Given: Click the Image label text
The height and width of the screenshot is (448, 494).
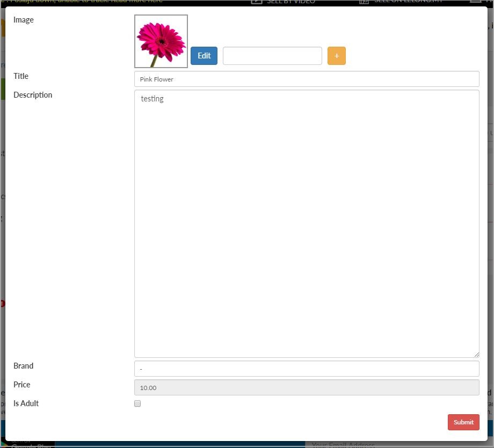Looking at the screenshot, I should coord(24,20).
